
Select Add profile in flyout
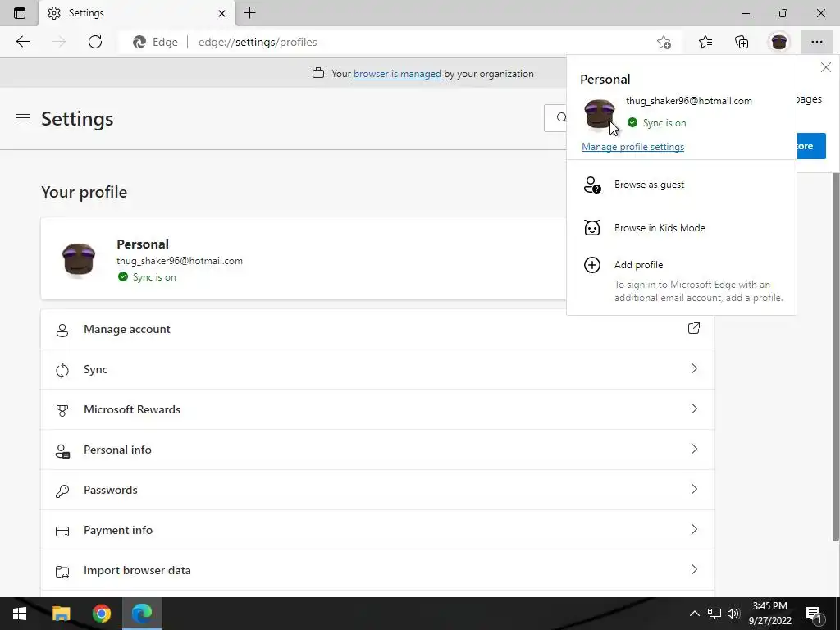[x=682, y=281]
